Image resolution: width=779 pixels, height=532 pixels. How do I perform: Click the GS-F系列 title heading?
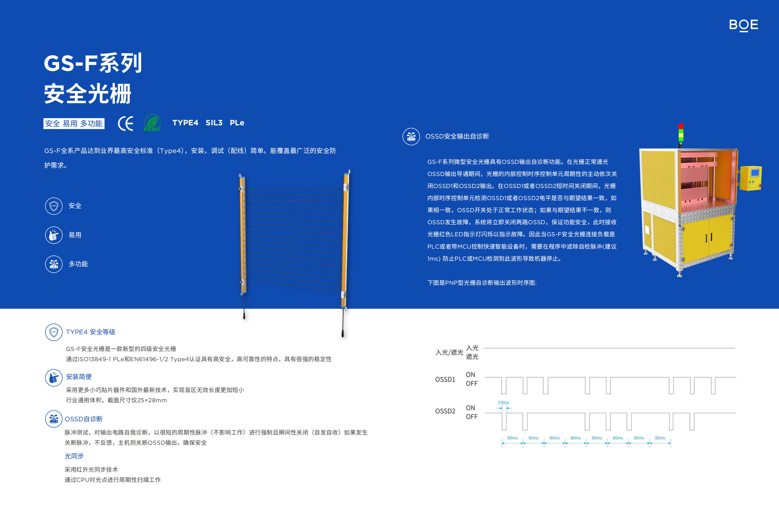93,63
